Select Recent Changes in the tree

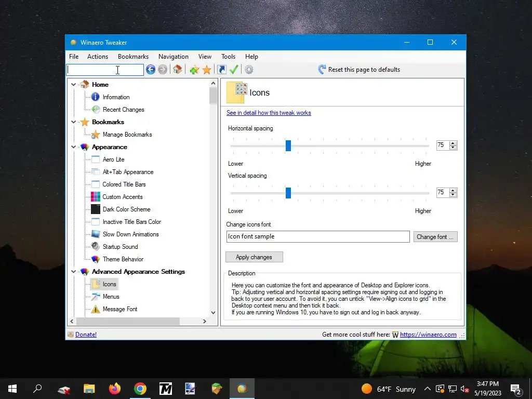point(124,110)
